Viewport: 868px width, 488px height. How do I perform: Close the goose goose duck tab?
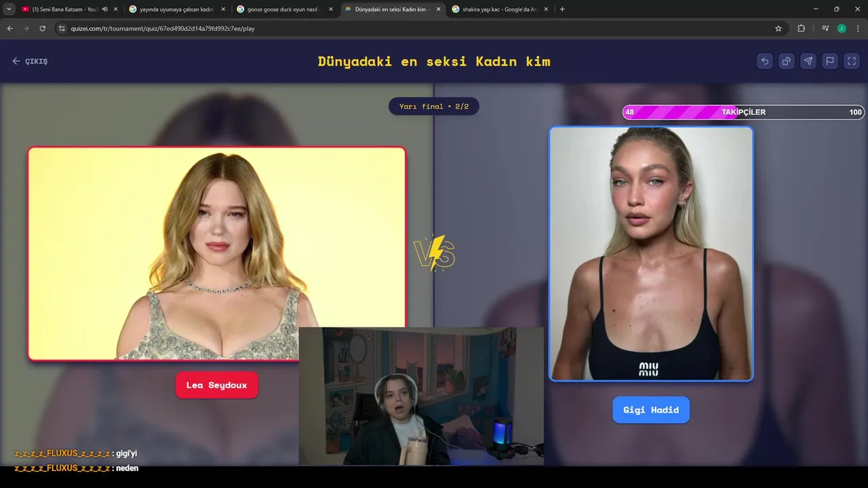[x=331, y=9]
